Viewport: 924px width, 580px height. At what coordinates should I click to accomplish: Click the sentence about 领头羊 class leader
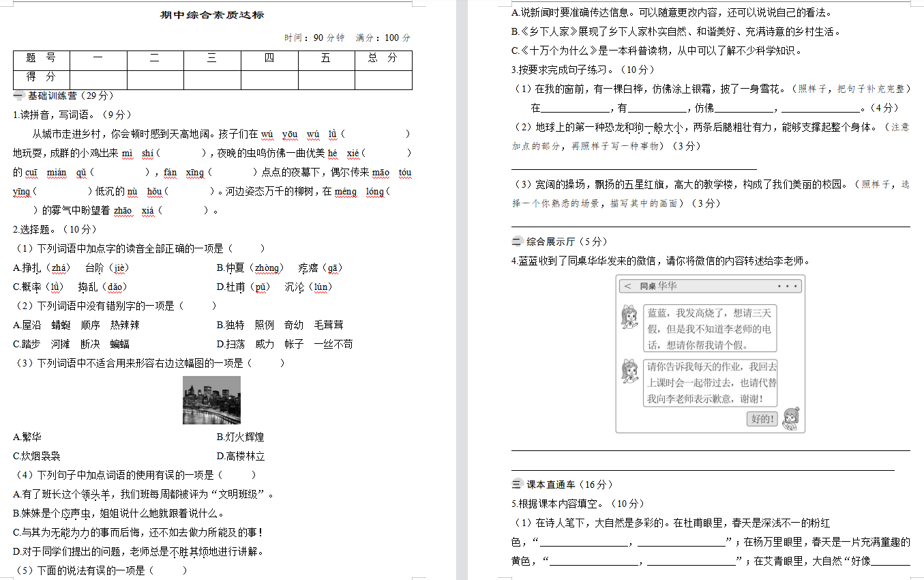tap(143, 494)
